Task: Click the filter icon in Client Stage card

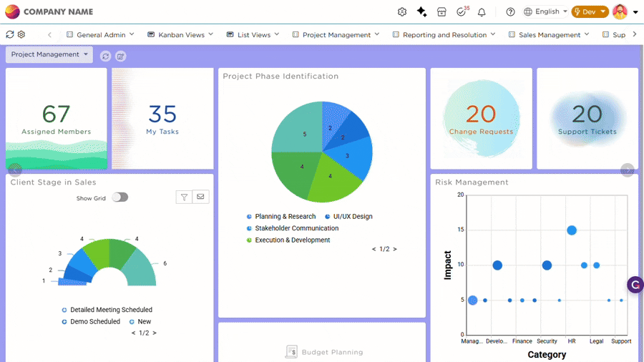Action: coord(185,197)
